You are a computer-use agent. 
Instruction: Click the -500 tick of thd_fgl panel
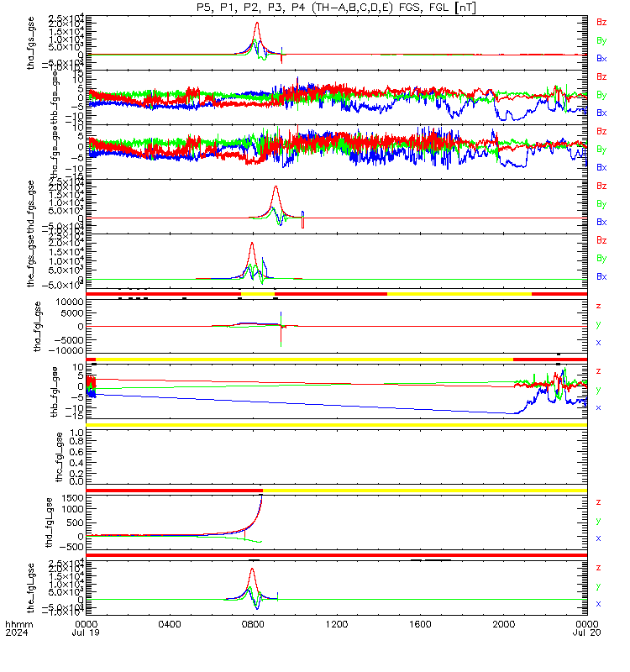[72, 548]
